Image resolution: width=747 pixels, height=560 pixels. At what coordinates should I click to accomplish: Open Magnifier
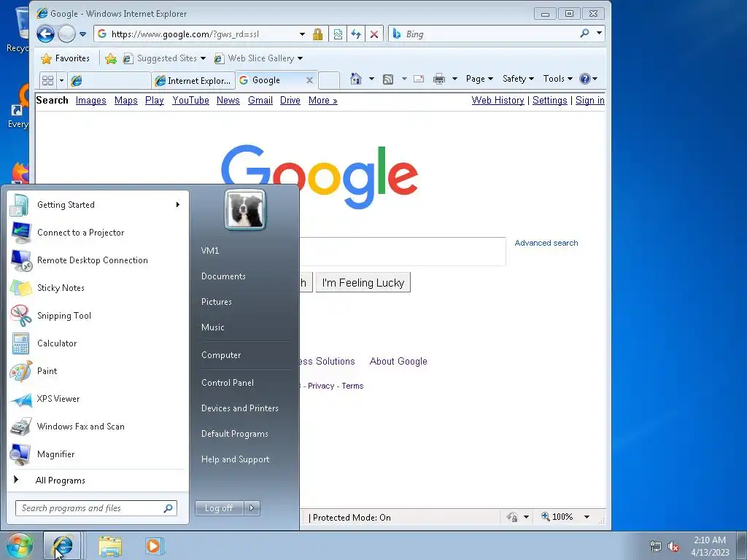(x=98, y=454)
